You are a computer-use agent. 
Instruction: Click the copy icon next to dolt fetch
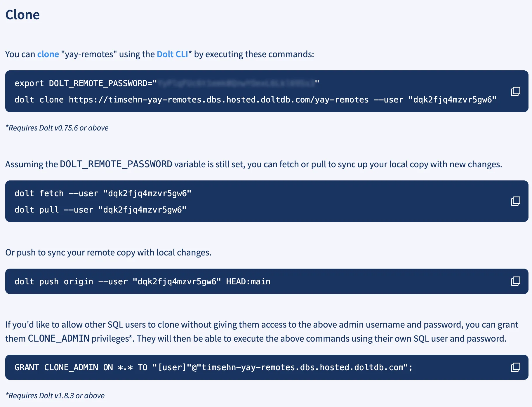pyautogui.click(x=515, y=201)
